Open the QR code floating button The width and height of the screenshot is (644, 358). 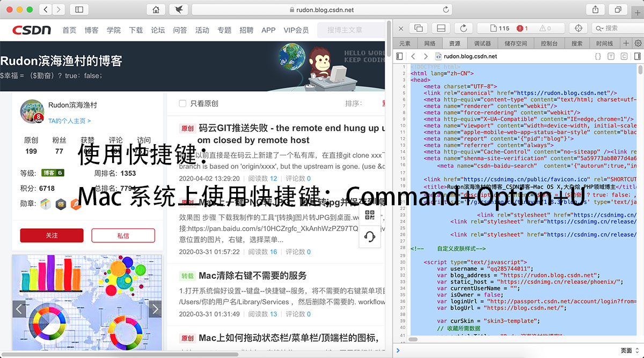click(369, 216)
